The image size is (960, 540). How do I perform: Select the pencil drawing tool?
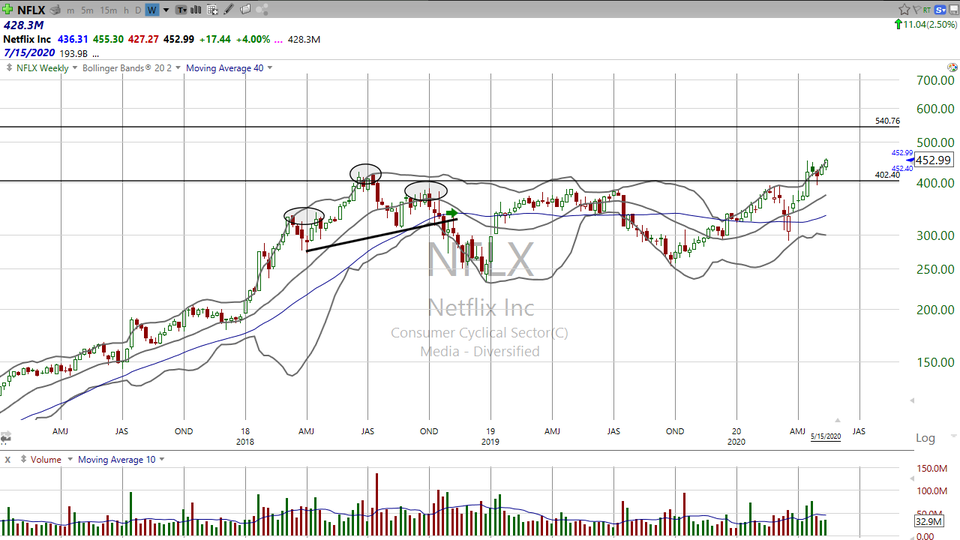coord(228,10)
